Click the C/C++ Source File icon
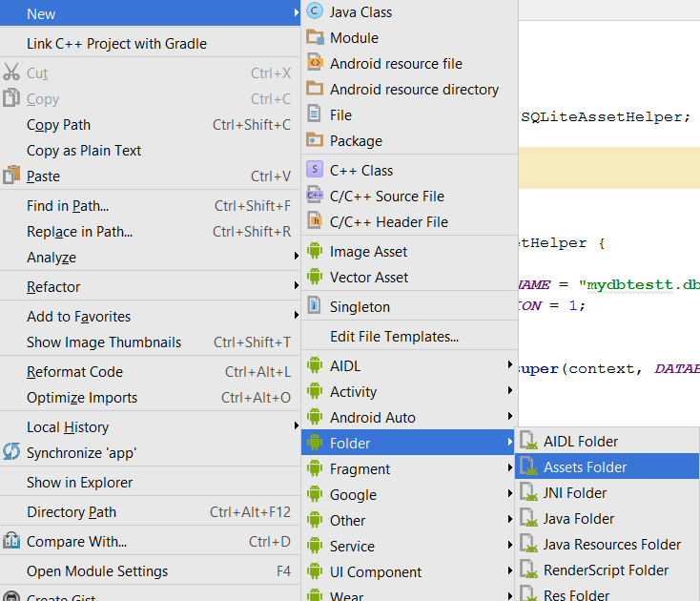 [315, 196]
